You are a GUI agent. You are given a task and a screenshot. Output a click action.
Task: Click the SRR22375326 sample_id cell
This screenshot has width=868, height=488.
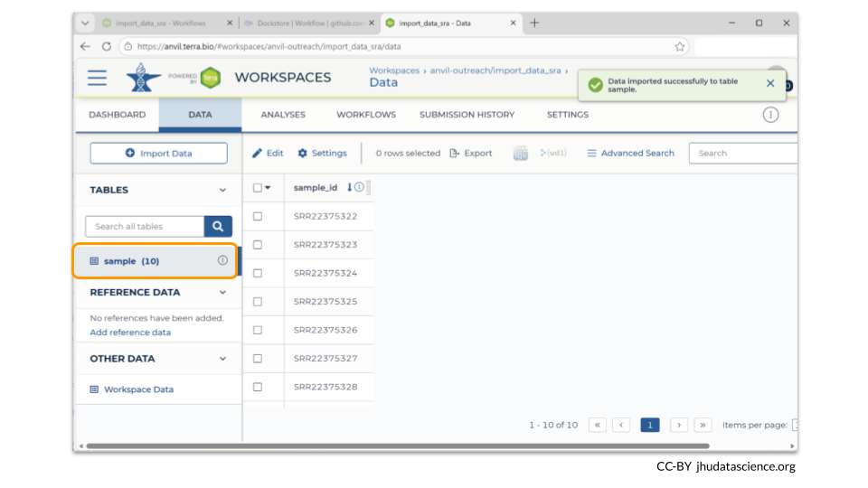coord(329,331)
